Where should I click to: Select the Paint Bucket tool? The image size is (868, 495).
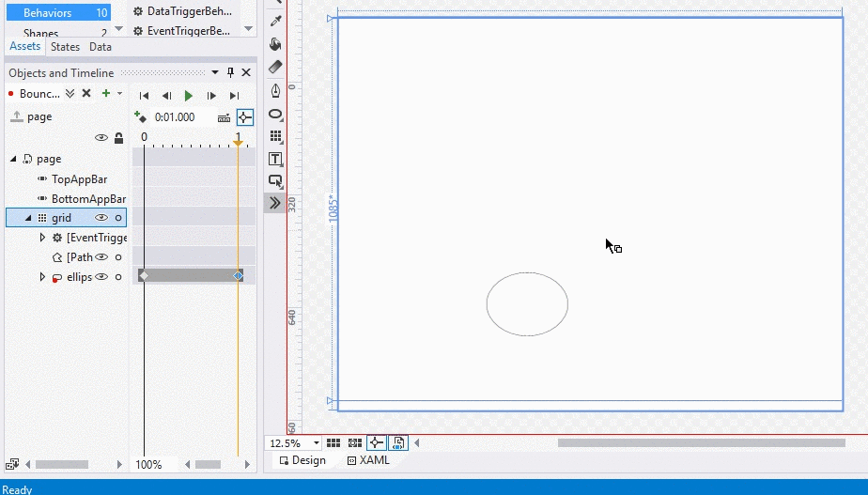pyautogui.click(x=275, y=44)
